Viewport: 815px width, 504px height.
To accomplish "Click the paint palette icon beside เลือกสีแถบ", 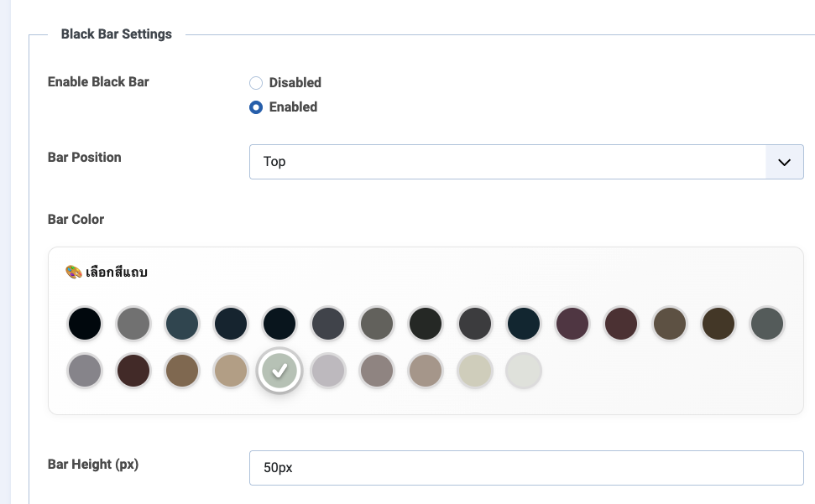I will click(74, 273).
